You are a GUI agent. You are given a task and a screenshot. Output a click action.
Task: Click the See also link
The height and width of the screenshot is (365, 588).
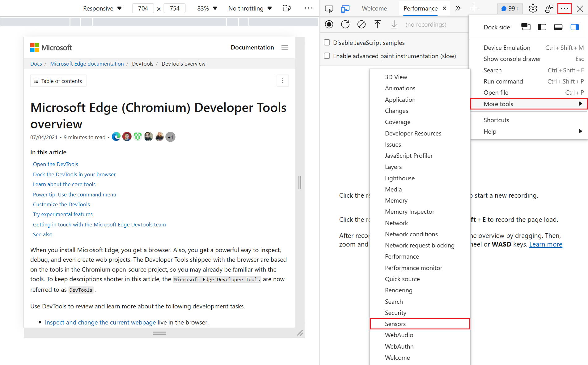coord(43,234)
